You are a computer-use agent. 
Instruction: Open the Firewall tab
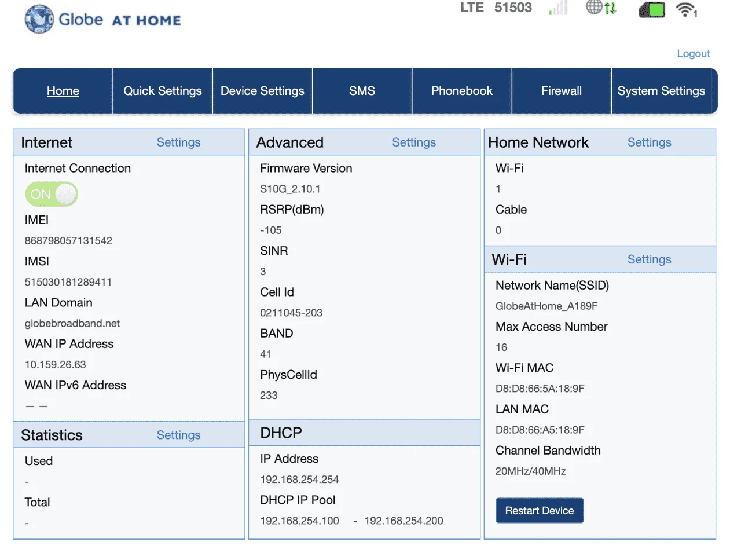click(x=562, y=91)
